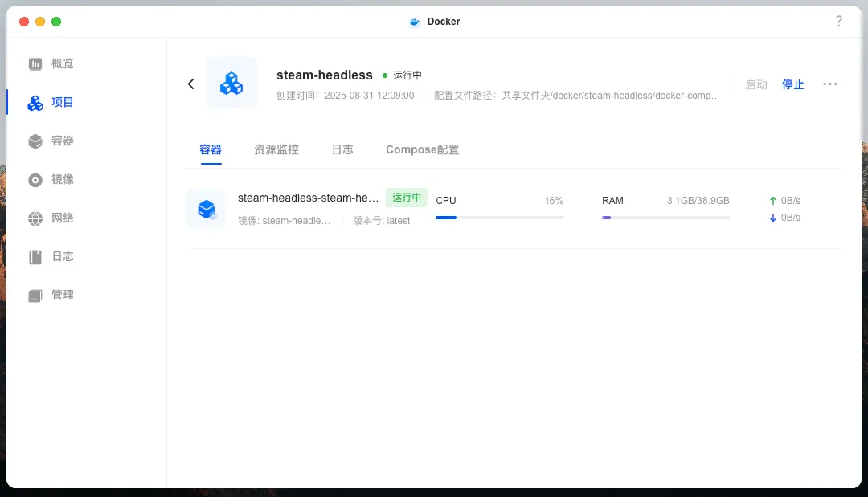
Task: Open the Compose配置 configuration tab
Action: pyautogui.click(x=422, y=149)
